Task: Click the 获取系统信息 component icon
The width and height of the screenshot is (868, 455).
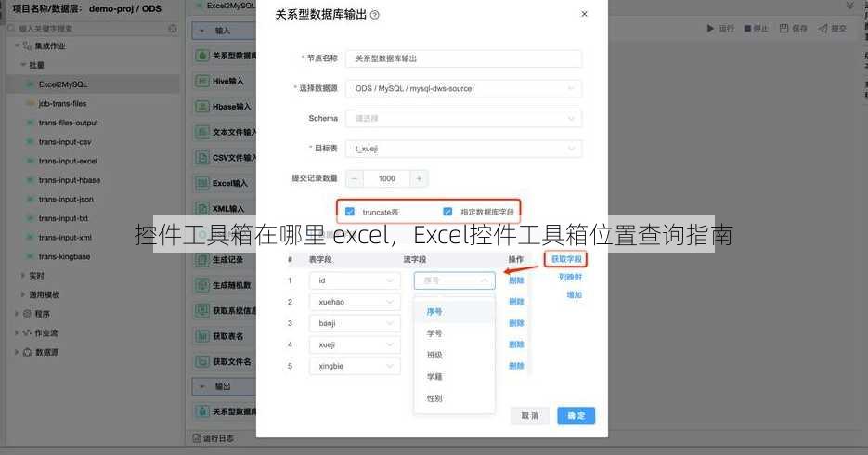Action: pos(201,310)
